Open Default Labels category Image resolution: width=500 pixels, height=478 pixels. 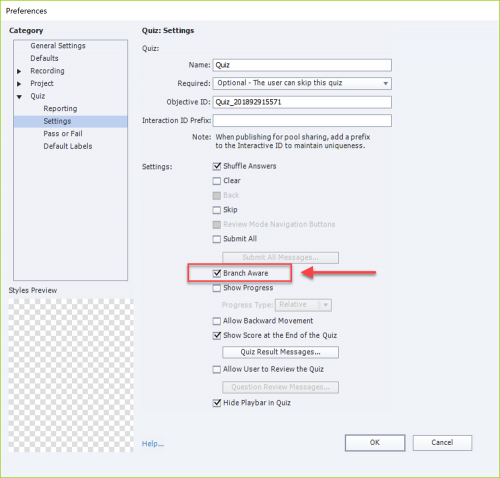(x=68, y=146)
